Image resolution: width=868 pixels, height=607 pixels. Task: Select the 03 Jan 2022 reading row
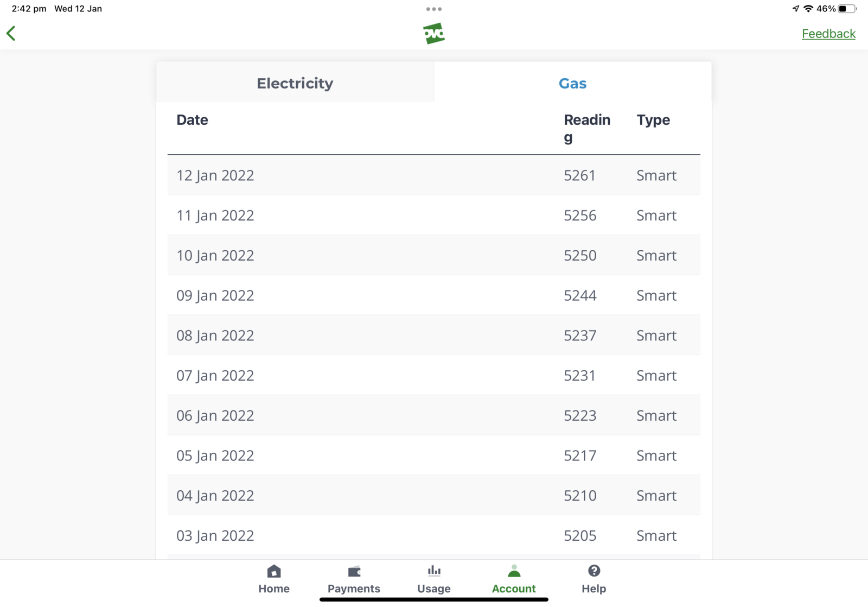pyautogui.click(x=433, y=536)
